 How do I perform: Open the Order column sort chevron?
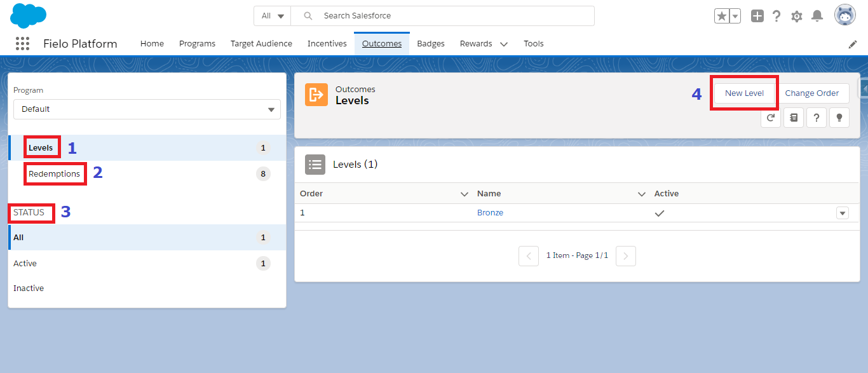[465, 194]
